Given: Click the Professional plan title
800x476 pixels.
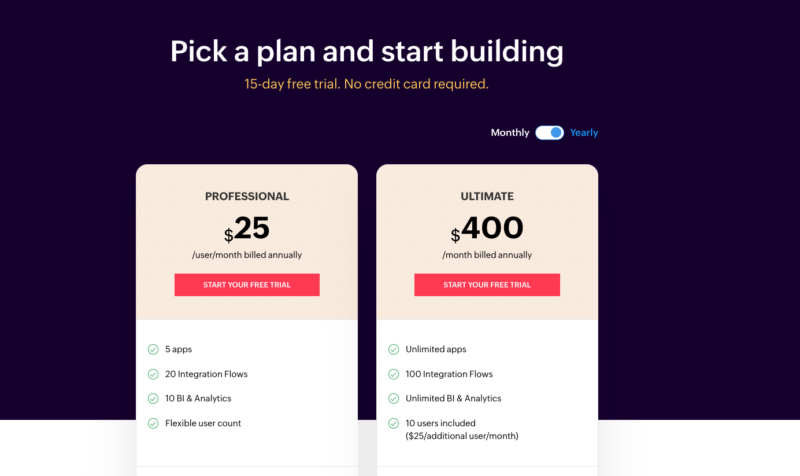Looking at the screenshot, I should click(247, 197).
